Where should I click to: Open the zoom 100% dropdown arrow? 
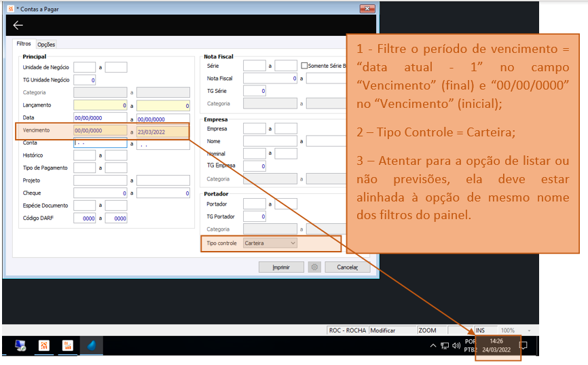pyautogui.click(x=529, y=330)
